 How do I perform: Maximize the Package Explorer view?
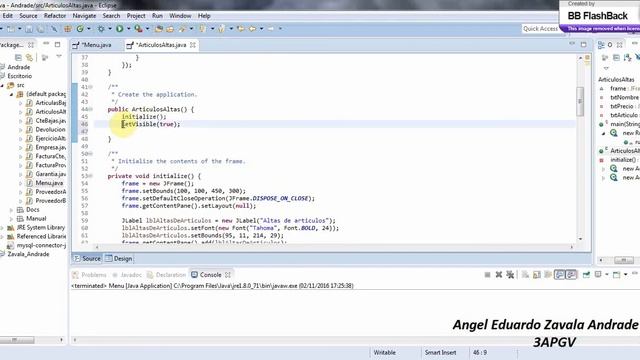pyautogui.click(x=58, y=44)
